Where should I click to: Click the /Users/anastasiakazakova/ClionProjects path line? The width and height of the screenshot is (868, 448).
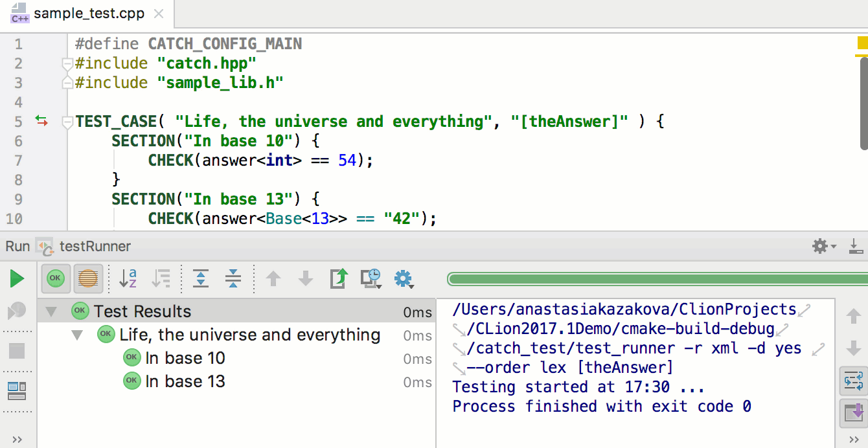click(624, 310)
